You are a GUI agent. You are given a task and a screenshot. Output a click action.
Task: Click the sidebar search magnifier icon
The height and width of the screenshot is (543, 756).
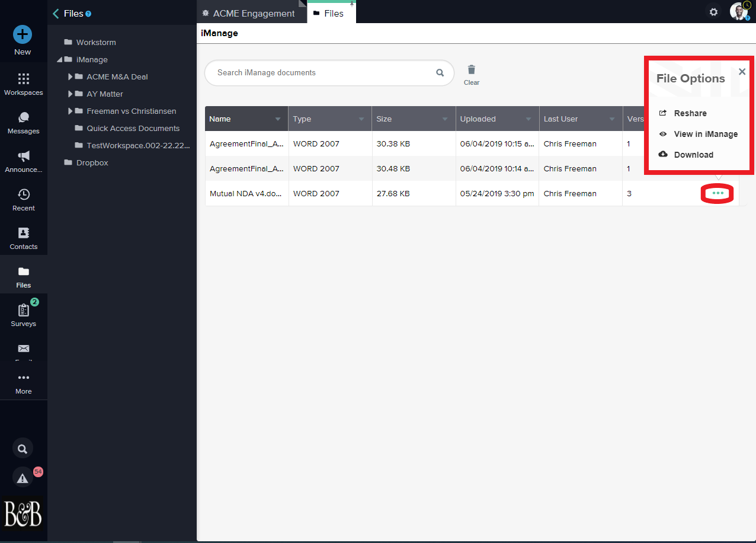coord(23,449)
